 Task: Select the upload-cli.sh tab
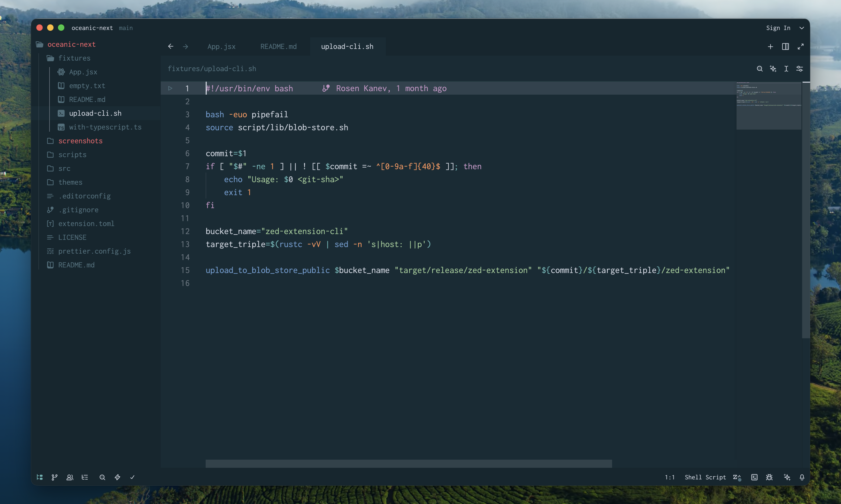(x=347, y=47)
